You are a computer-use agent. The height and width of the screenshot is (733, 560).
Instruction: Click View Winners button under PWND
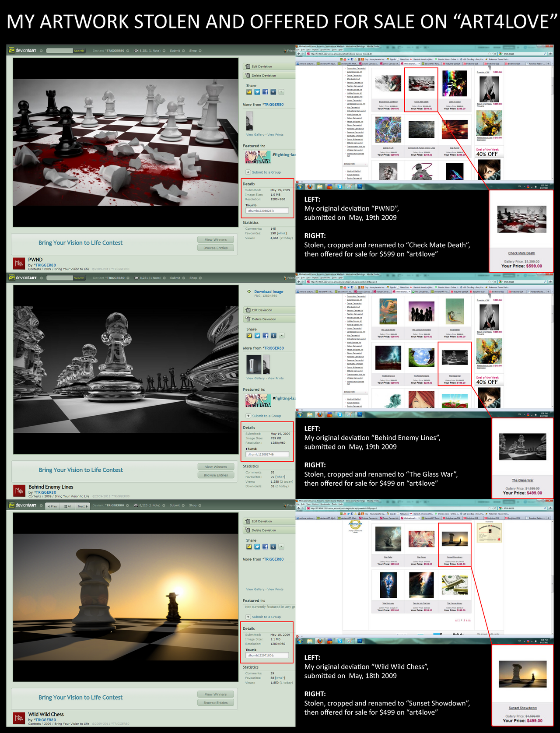tap(216, 239)
